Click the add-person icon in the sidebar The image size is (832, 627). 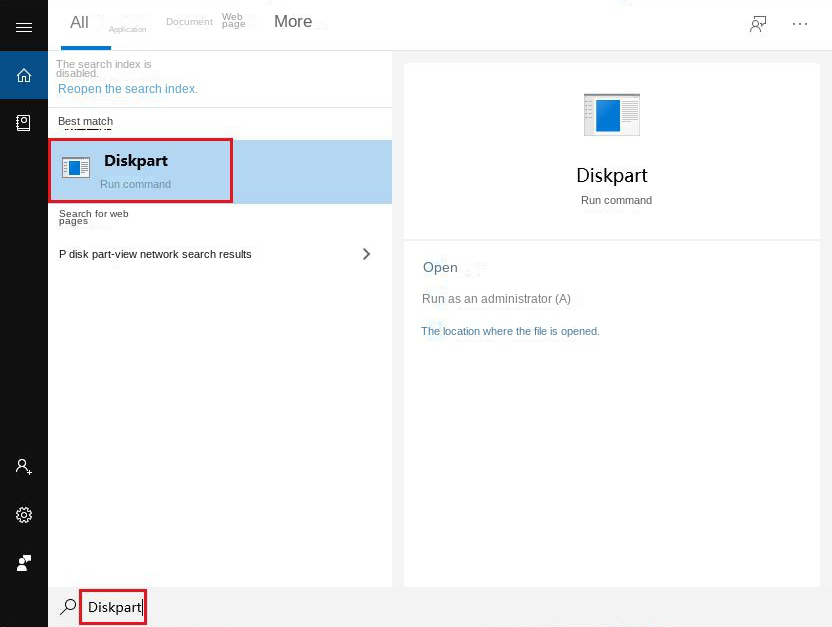click(x=23, y=466)
